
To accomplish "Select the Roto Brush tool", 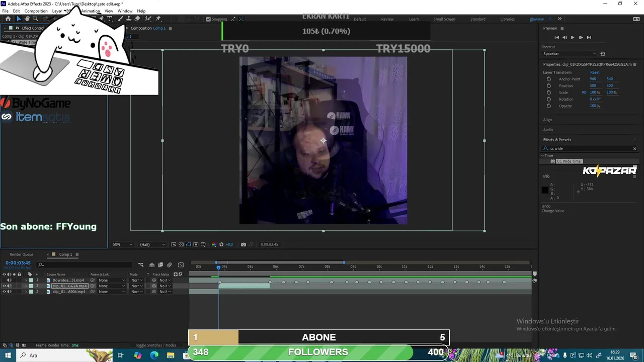I will (x=148, y=19).
